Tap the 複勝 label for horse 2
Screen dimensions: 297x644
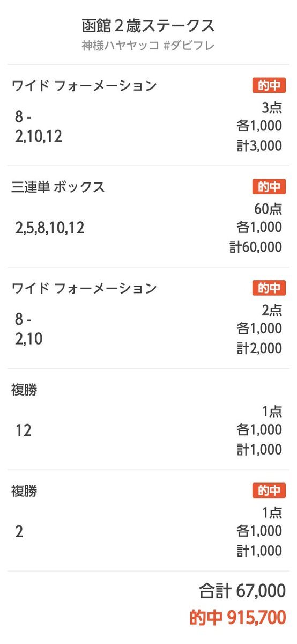pyautogui.click(x=24, y=491)
